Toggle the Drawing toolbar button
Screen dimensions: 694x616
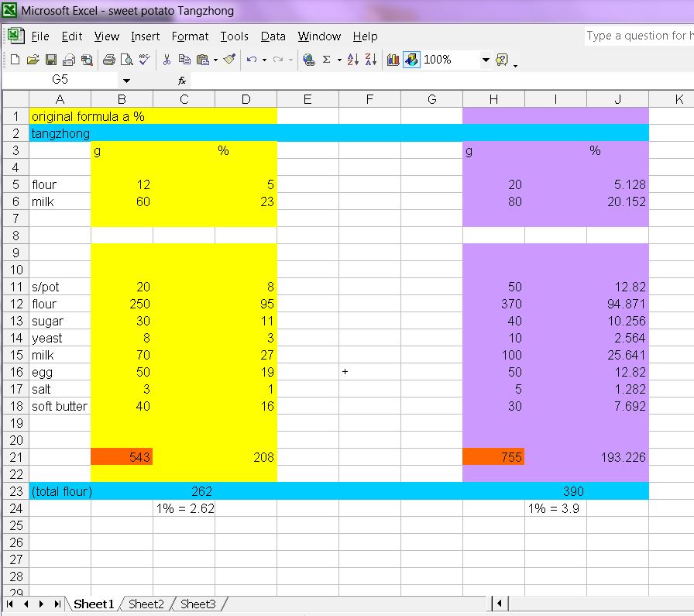[411, 60]
